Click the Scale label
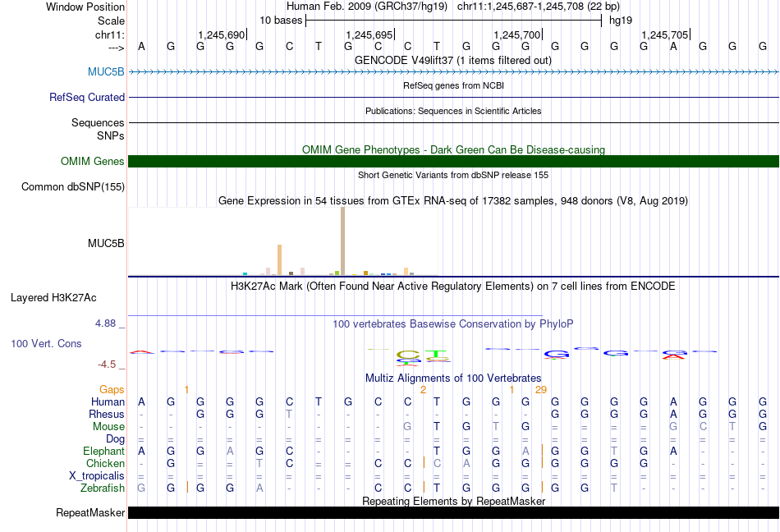This screenshot has width=780, height=532. point(111,21)
